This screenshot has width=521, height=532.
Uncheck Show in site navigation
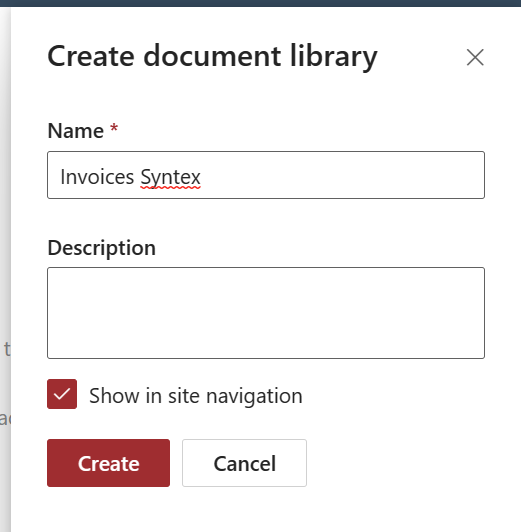(x=62, y=394)
